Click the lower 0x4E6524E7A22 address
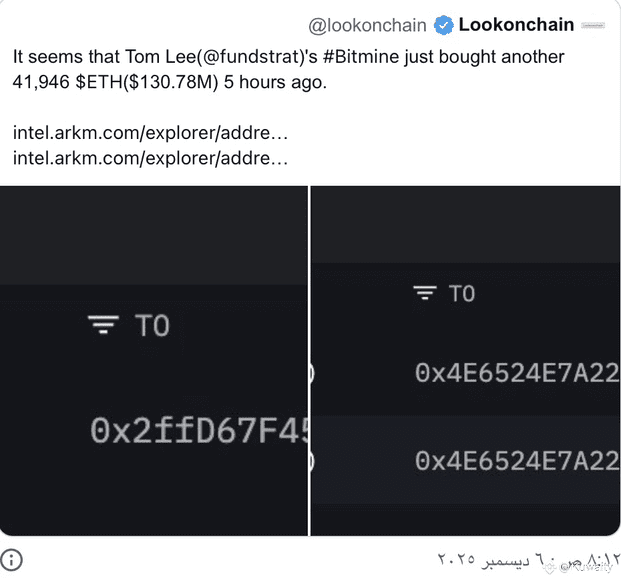Image resolution: width=621 pixels, height=584 pixels. [x=516, y=460]
